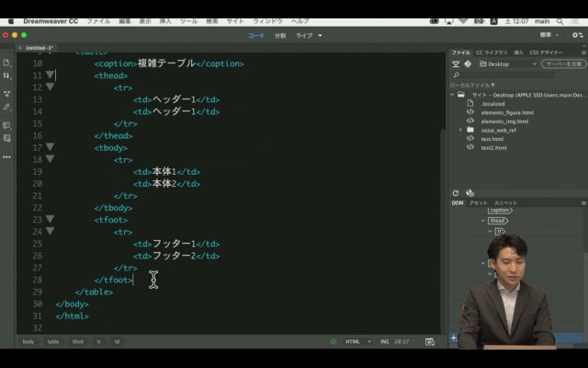Select body in tag selector breadcrumb
588x368 pixels.
(x=28, y=341)
